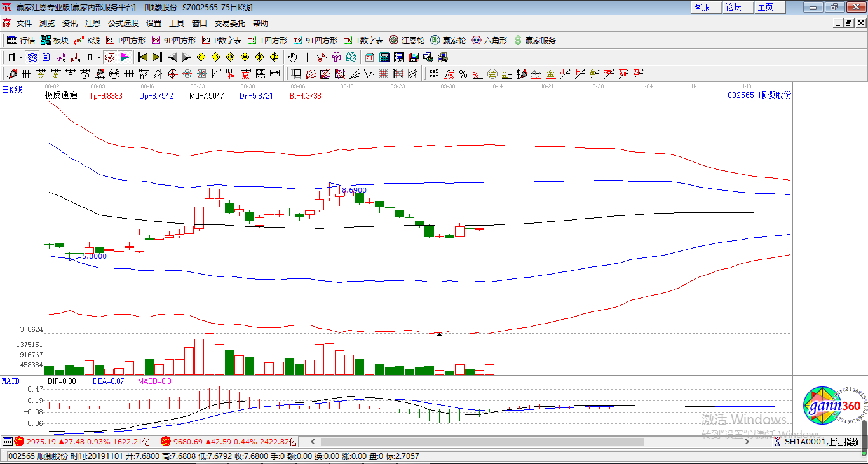Open the candlestick style dropdown arrow

pos(98,57)
